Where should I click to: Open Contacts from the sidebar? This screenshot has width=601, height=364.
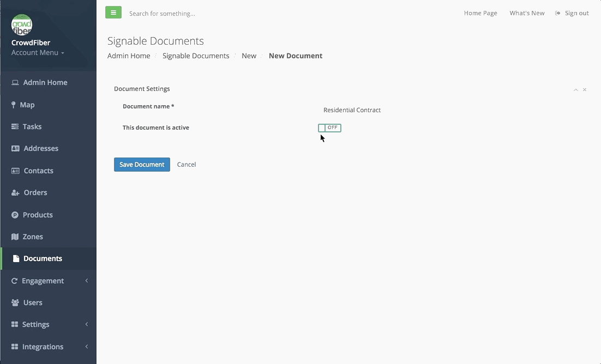(x=38, y=171)
